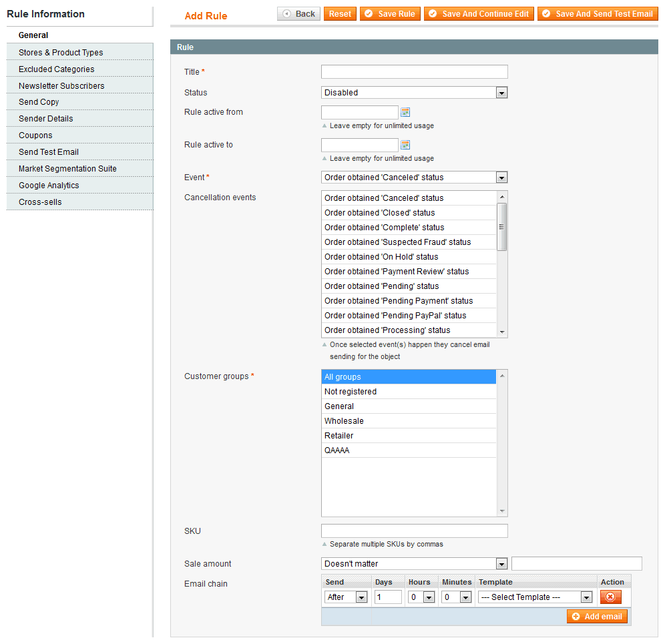
Task: Click Cancellation events scrollbar up arrow
Action: click(x=501, y=197)
